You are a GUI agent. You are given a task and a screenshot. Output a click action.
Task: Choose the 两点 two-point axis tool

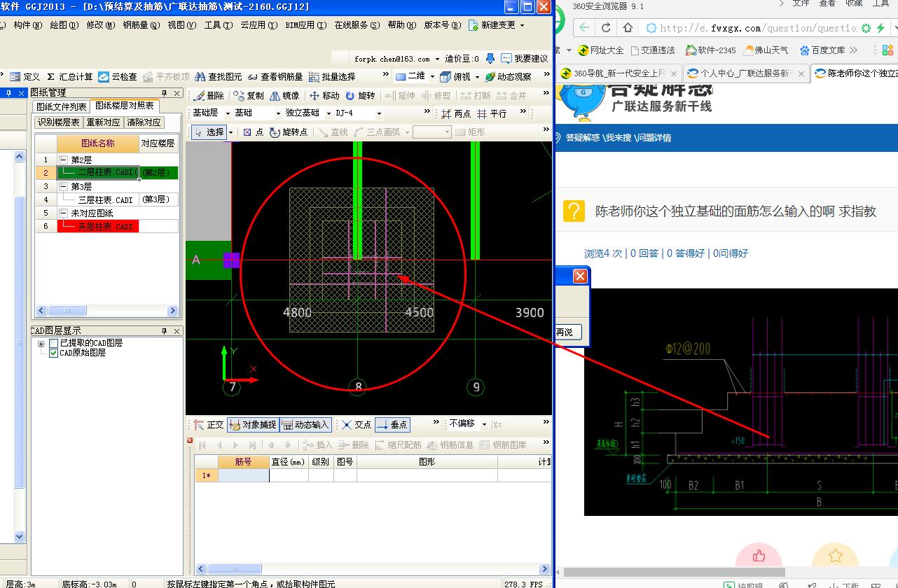point(456,113)
